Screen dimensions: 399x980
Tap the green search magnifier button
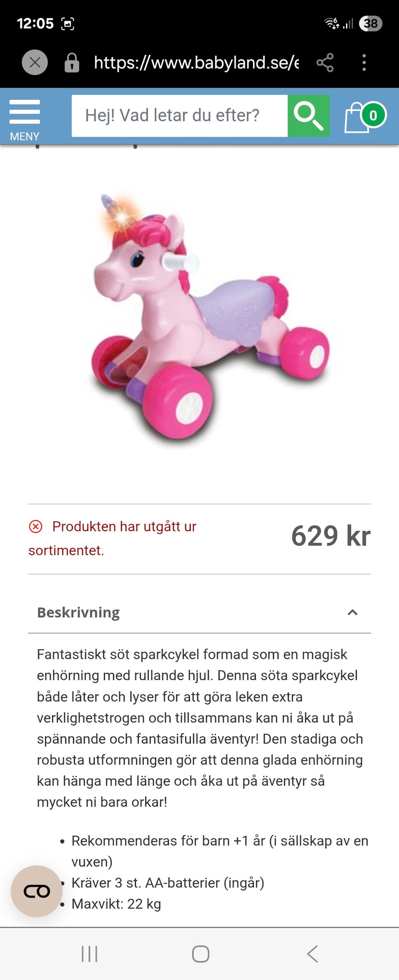308,116
